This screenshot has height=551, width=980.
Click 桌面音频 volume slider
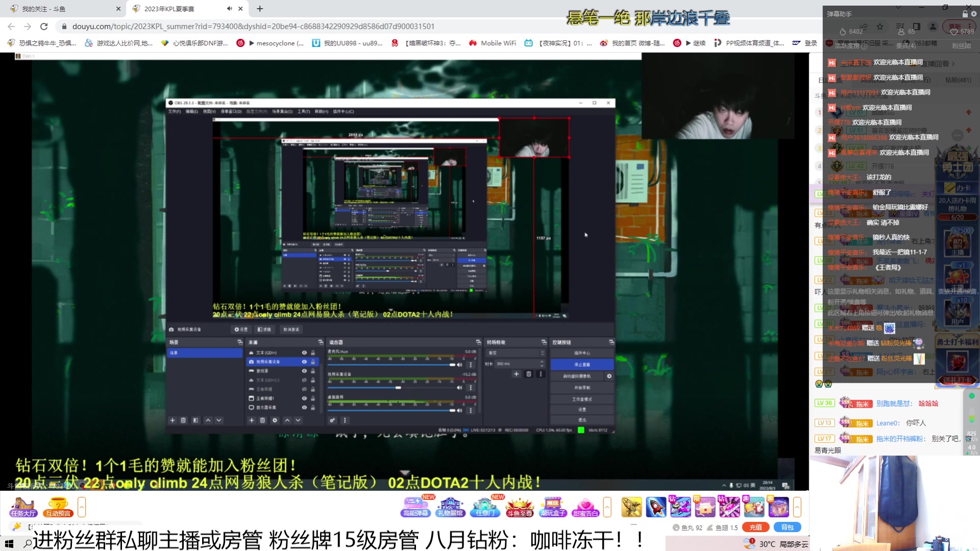point(391,410)
